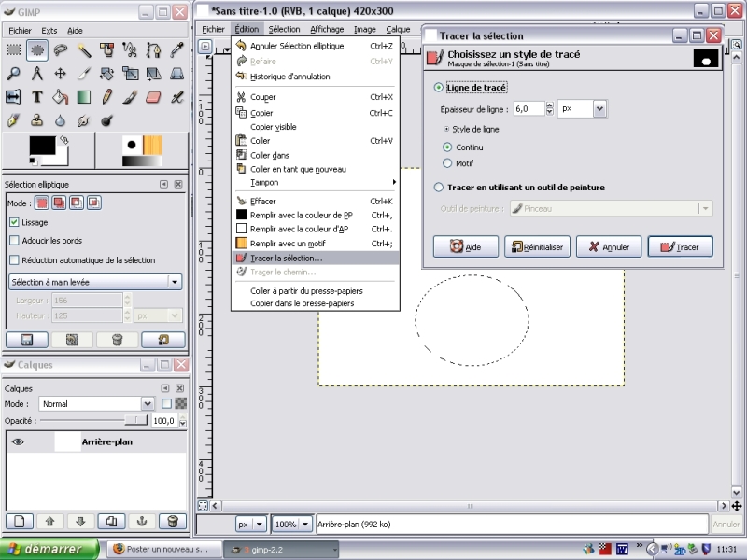Select the Blend gradient tool
Screen dimensions: 747x560
point(83,97)
